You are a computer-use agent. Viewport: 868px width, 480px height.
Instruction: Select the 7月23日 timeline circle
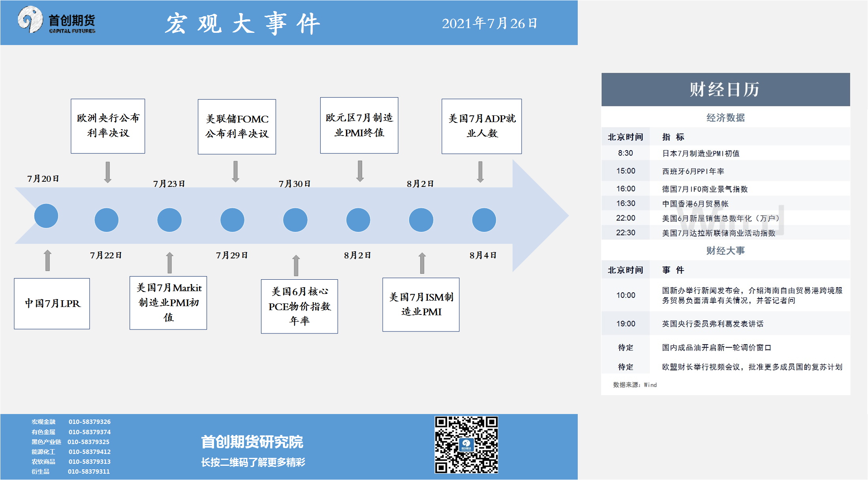coord(169,220)
